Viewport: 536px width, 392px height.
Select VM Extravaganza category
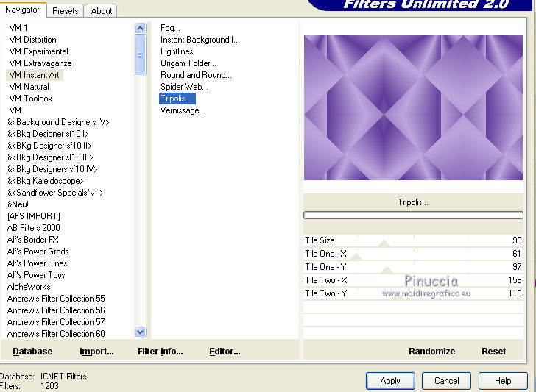[x=40, y=63]
